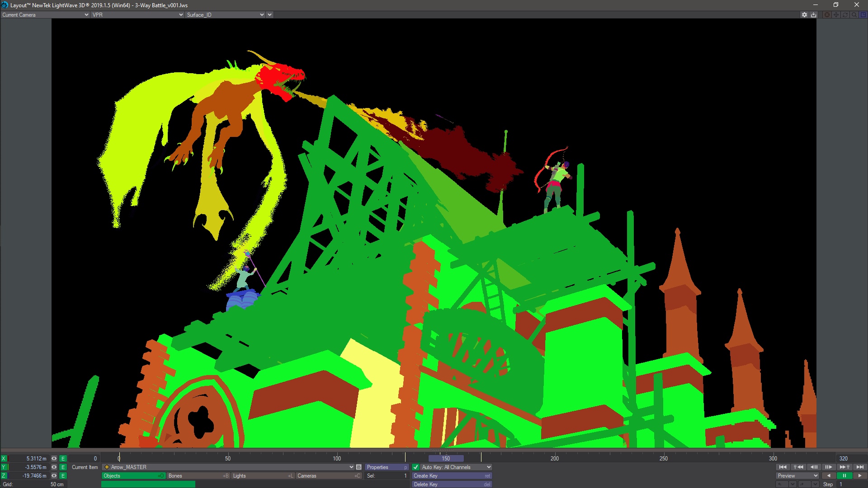Switch to the Cameras selection mode

click(328, 476)
